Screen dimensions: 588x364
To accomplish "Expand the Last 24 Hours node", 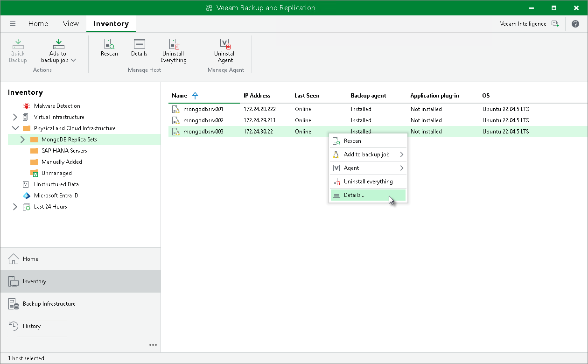I will coord(15,207).
